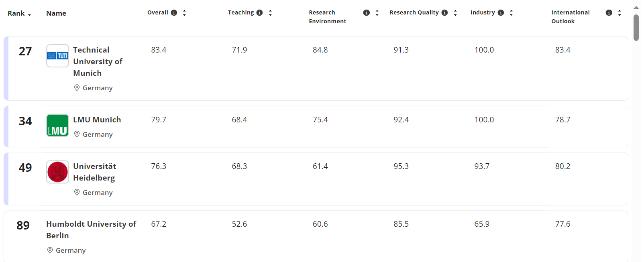Click the Teaching info icon
644x262 pixels.
(x=260, y=13)
